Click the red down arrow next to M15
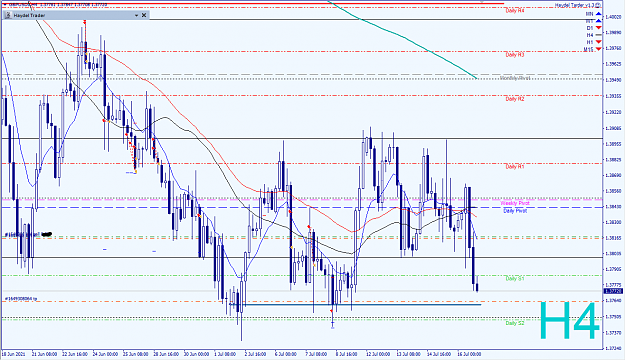 [x=599, y=49]
